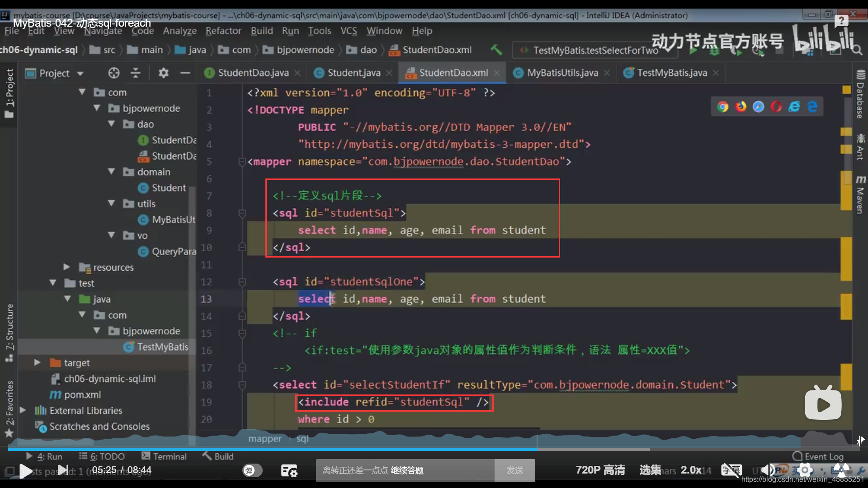868x488 pixels.
Task: Open the video player settings gear
Action: tap(805, 470)
